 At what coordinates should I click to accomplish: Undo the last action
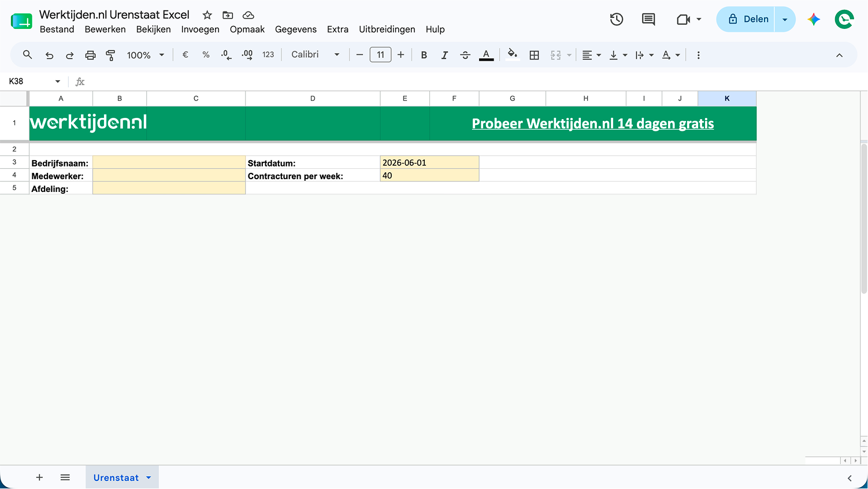coord(49,55)
